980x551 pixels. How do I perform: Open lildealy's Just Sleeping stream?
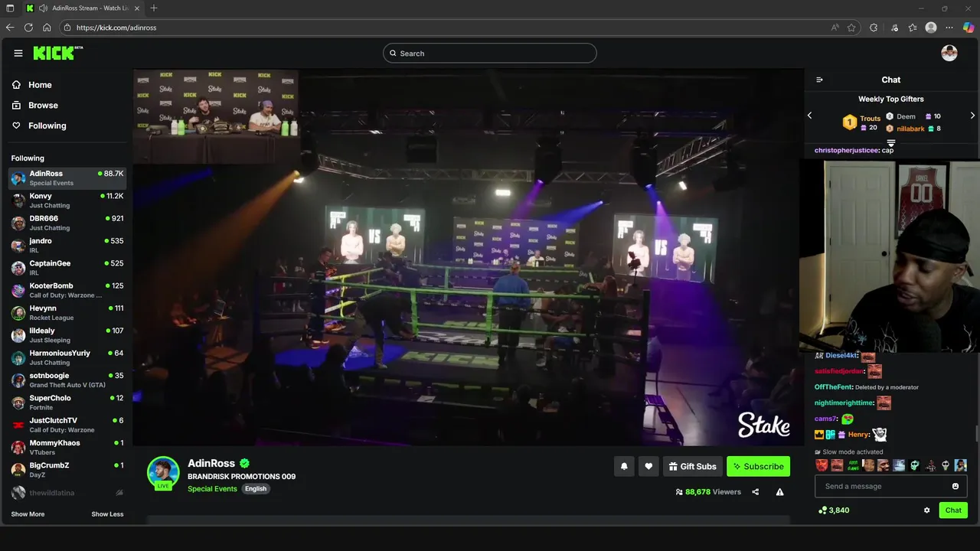[67, 335]
